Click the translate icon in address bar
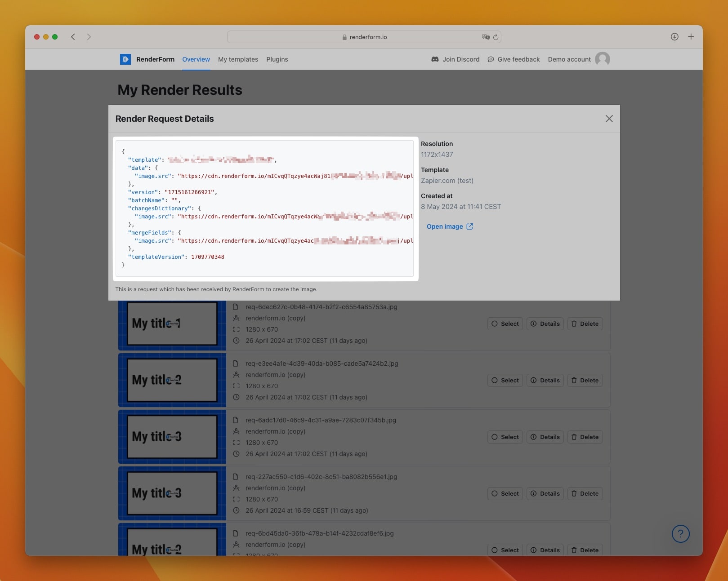This screenshot has width=728, height=581. [486, 37]
